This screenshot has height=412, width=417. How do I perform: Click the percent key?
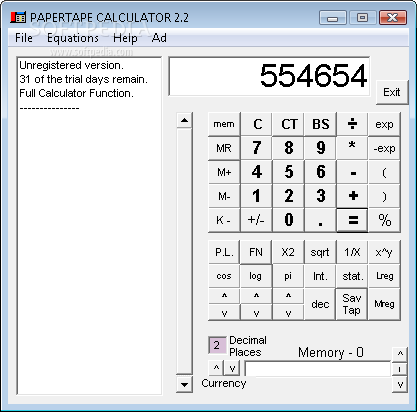384,220
